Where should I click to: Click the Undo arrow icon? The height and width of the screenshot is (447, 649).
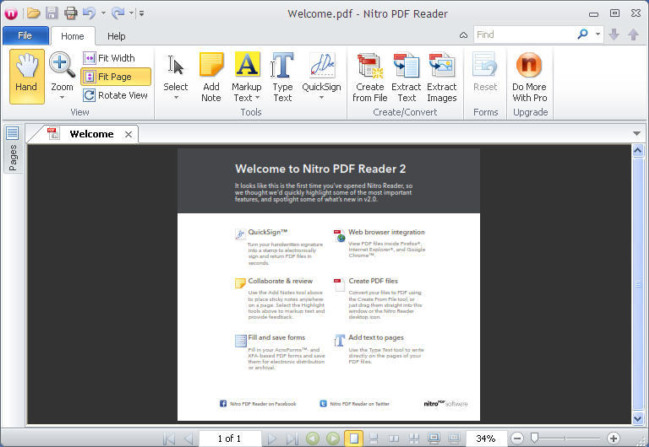89,13
